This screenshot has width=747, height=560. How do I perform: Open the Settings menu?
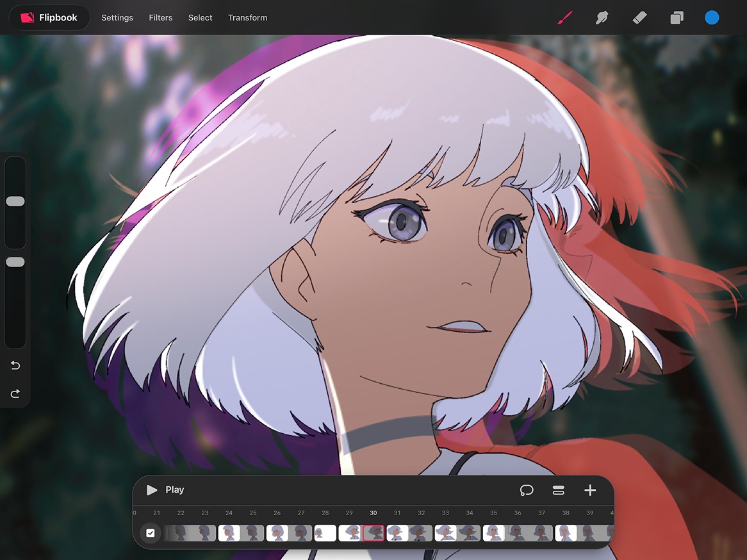(117, 18)
